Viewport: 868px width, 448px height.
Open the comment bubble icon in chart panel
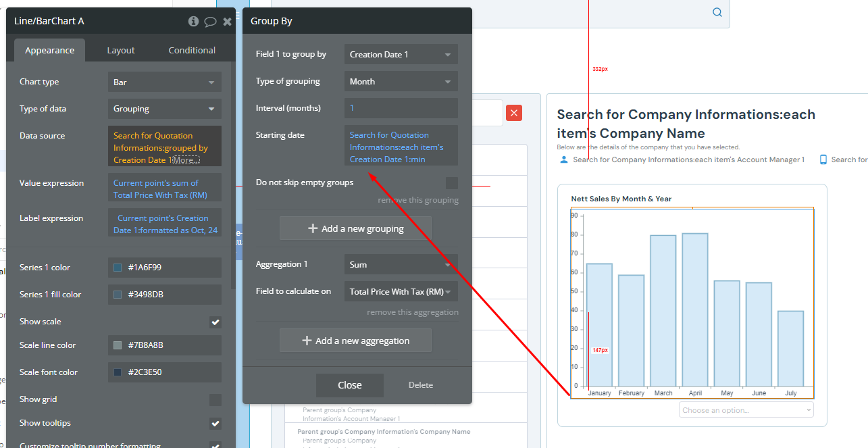point(210,22)
